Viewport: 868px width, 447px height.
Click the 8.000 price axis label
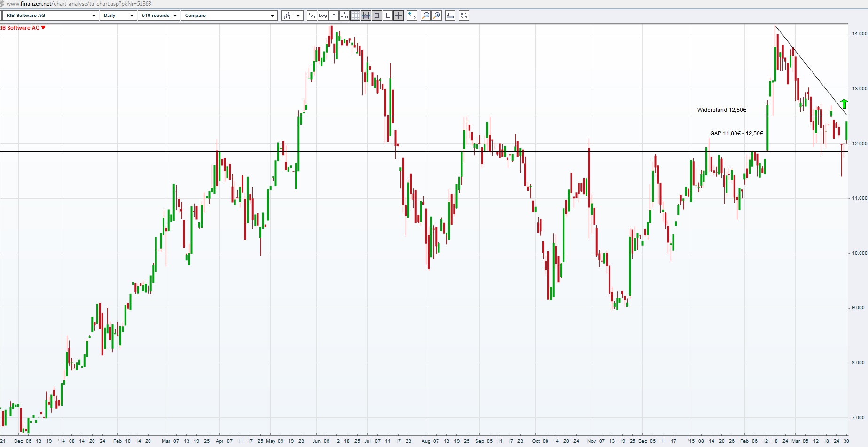pos(858,363)
